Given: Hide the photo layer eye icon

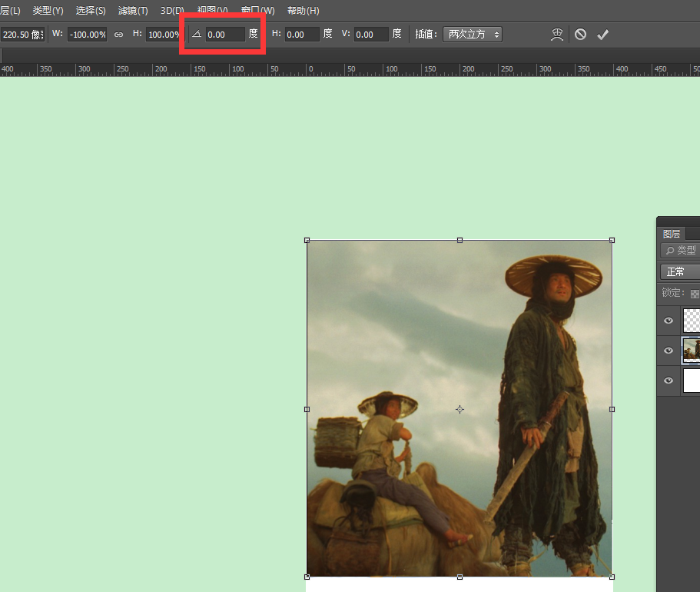Looking at the screenshot, I should pyautogui.click(x=668, y=351).
